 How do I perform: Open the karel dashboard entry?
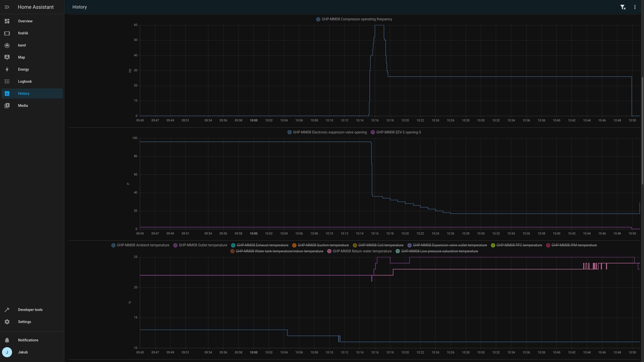click(x=22, y=45)
